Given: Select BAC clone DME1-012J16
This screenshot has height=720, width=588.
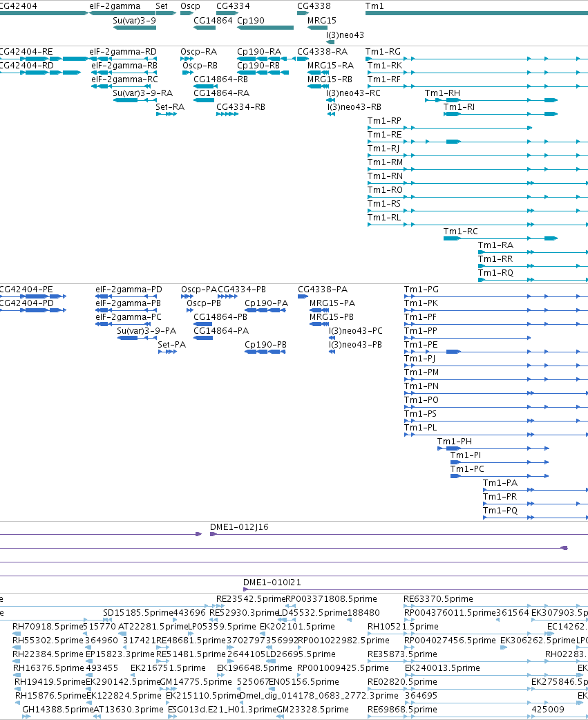Looking at the screenshot, I should [x=239, y=527].
